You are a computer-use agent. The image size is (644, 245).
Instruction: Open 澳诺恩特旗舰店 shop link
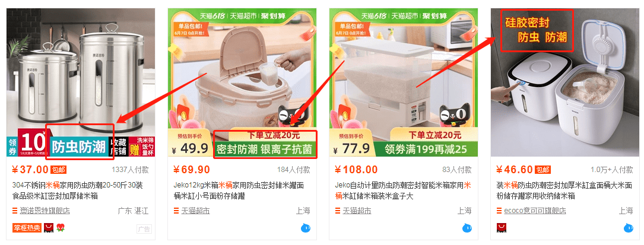(x=45, y=211)
